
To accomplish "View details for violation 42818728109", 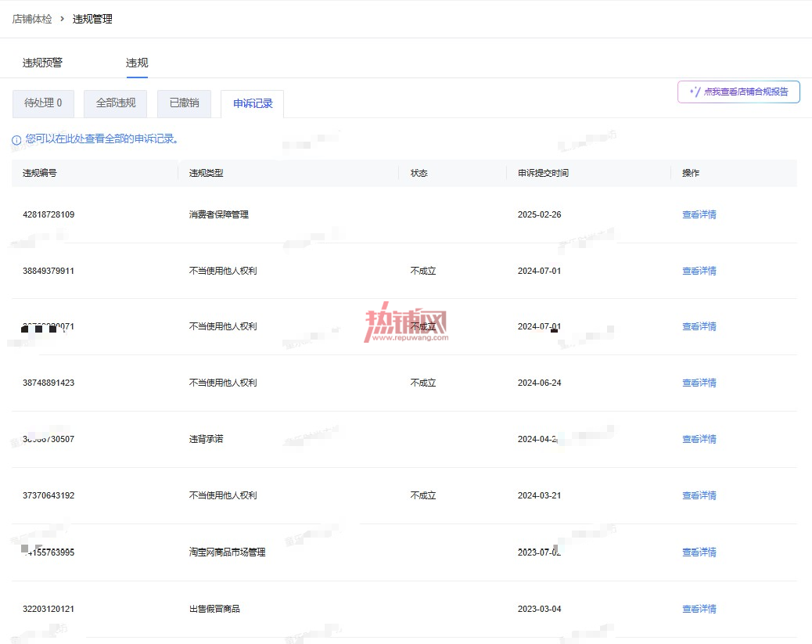I will 699,214.
